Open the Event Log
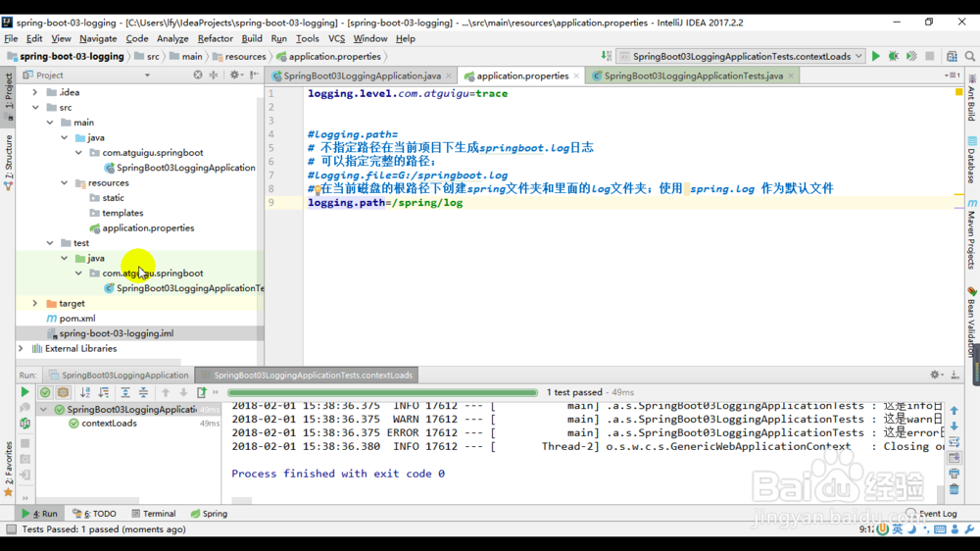The image size is (980, 551). (x=931, y=514)
